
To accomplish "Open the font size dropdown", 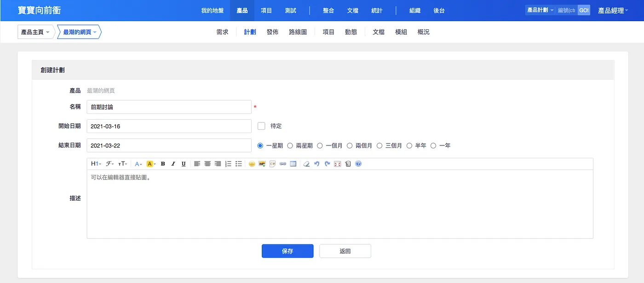I will point(123,164).
